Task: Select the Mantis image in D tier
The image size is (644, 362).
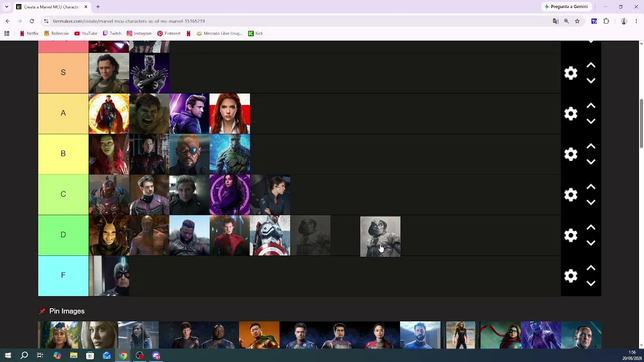Action: click(x=109, y=235)
